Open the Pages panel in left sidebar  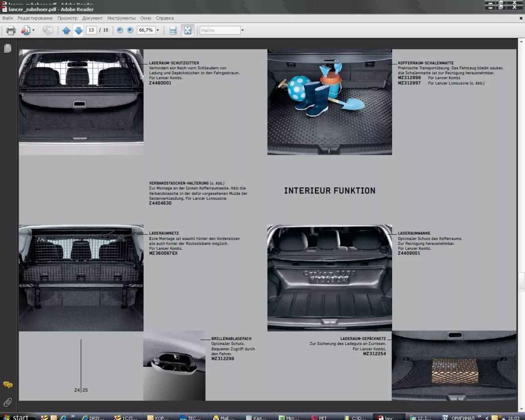pos(8,49)
